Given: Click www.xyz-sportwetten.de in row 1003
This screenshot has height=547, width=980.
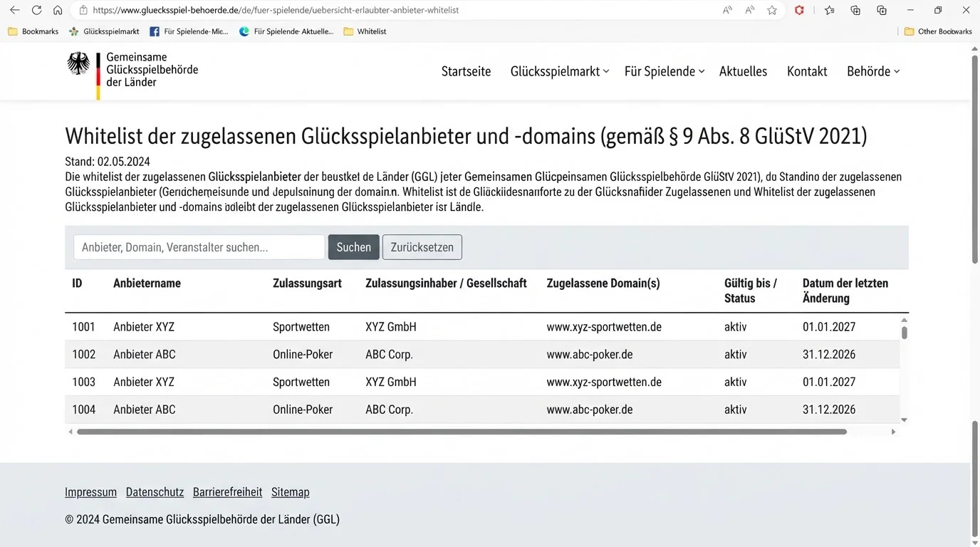Looking at the screenshot, I should [604, 382].
